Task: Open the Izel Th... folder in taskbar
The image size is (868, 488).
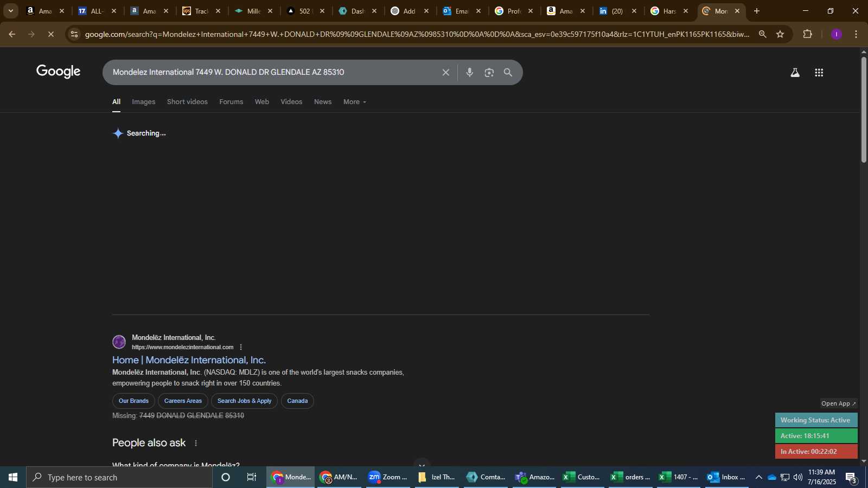Action: coord(438,477)
